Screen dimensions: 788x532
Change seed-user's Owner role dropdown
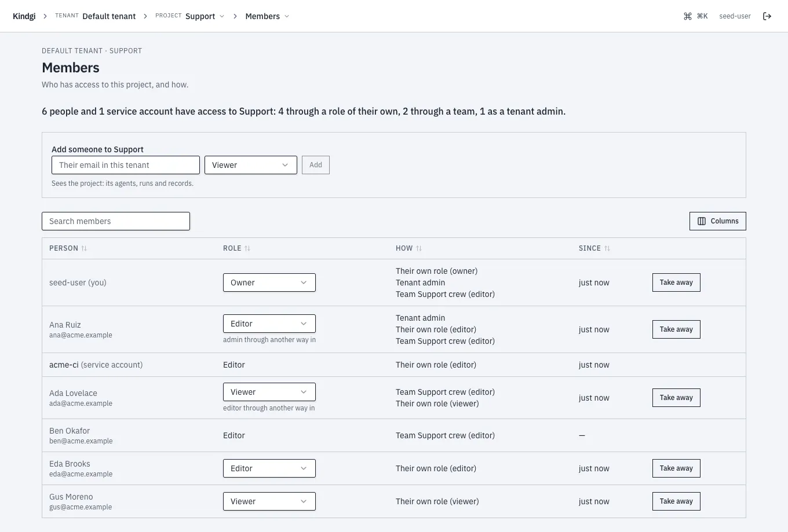pos(269,282)
